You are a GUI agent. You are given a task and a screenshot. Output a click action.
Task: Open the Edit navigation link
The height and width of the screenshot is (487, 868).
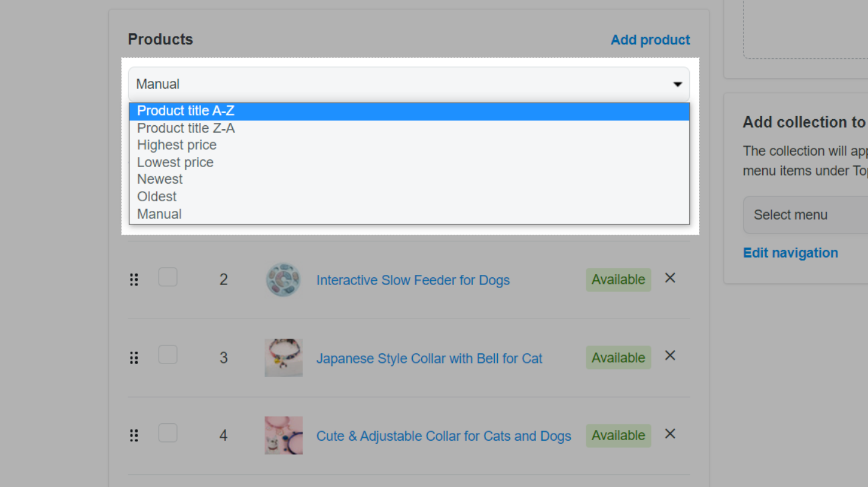(790, 253)
